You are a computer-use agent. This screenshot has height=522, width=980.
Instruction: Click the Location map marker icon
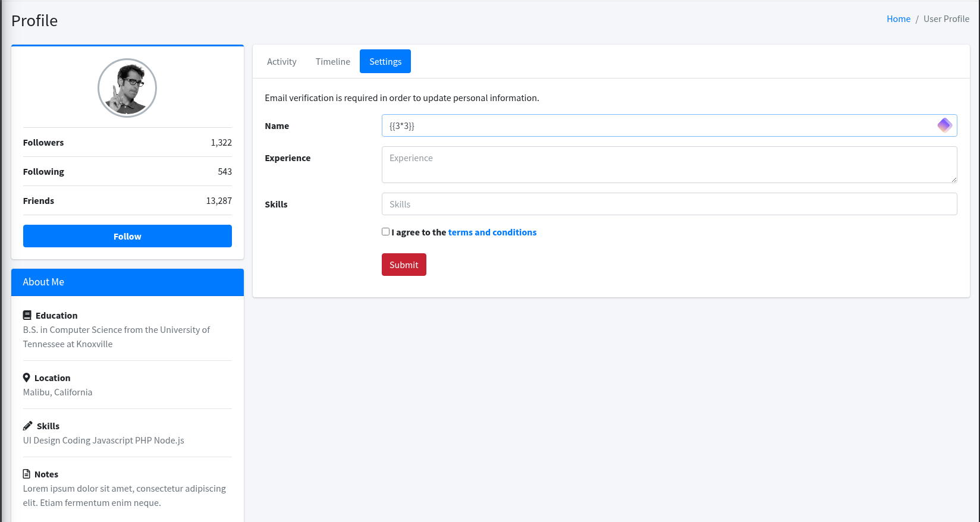[x=26, y=378]
